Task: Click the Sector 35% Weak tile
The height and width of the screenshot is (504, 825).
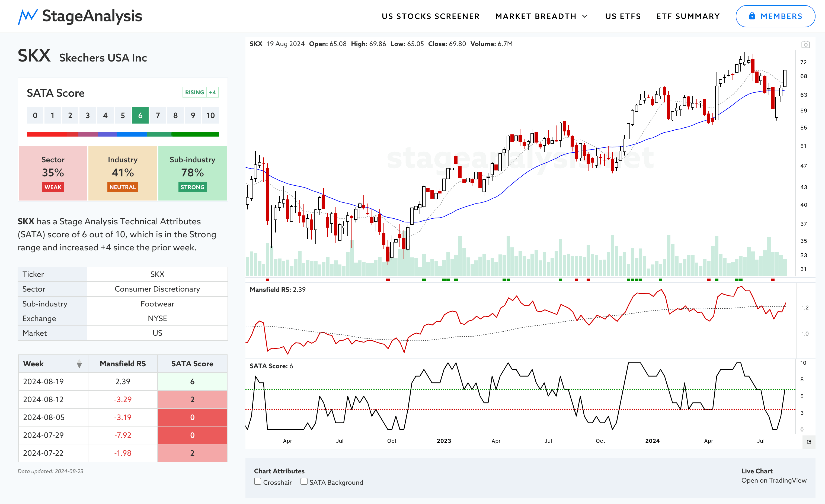Action: pyautogui.click(x=53, y=173)
